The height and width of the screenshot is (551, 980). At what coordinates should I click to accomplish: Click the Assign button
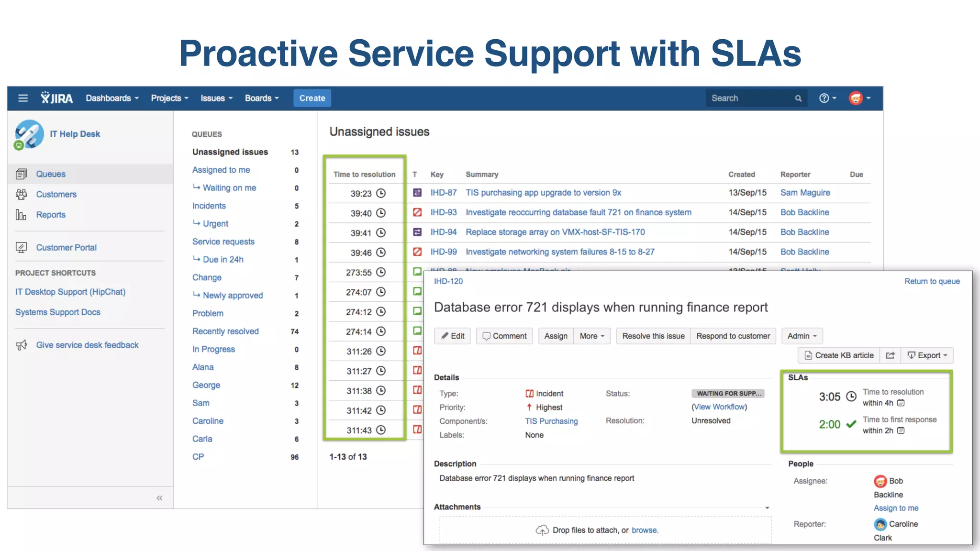click(556, 336)
